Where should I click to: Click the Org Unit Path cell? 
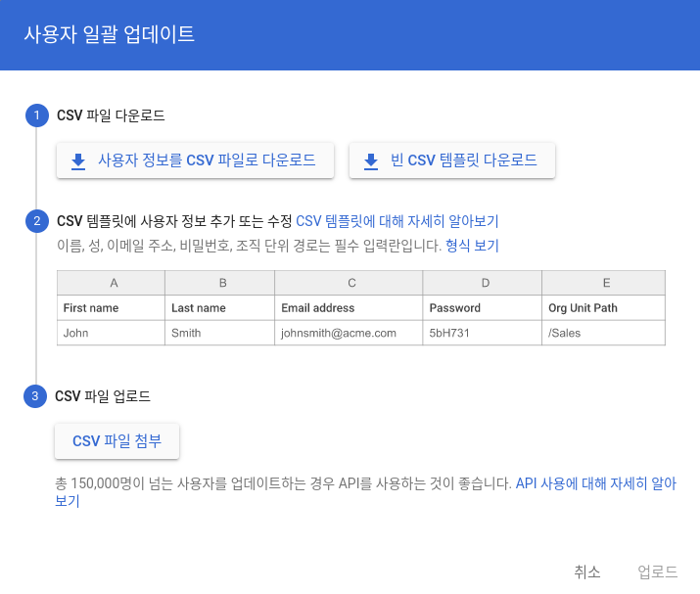(x=604, y=308)
